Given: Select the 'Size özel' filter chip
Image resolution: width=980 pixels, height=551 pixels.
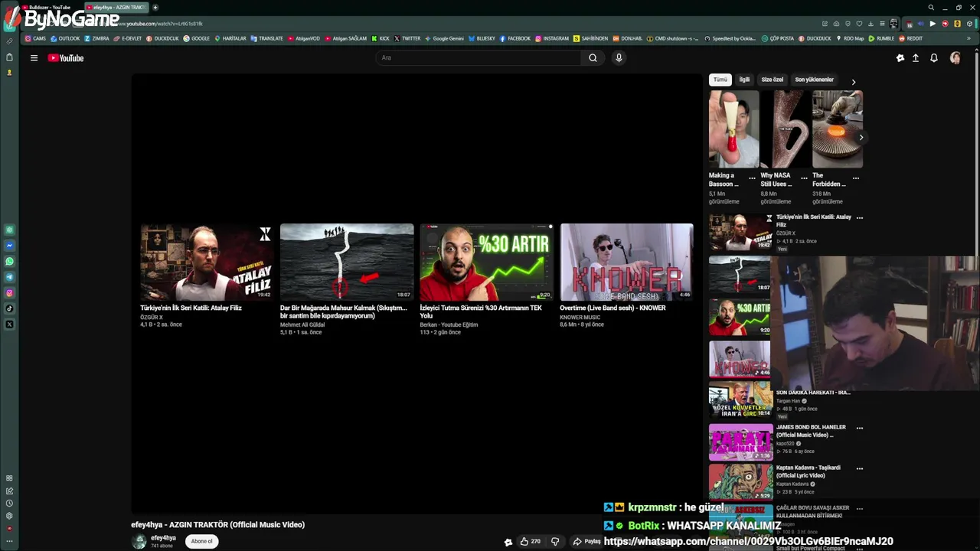Looking at the screenshot, I should pos(772,80).
